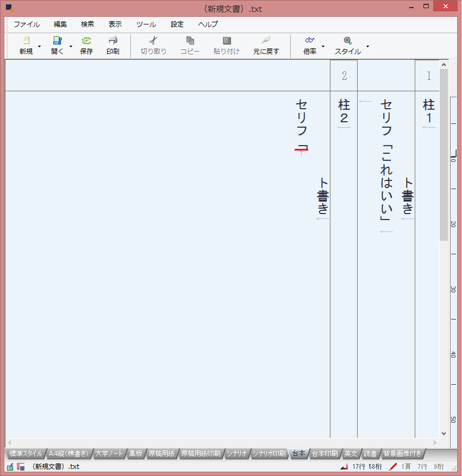The width and height of the screenshot is (462, 476).
Task: Expand the 倍率 dropdown arrow
Action: click(323, 46)
